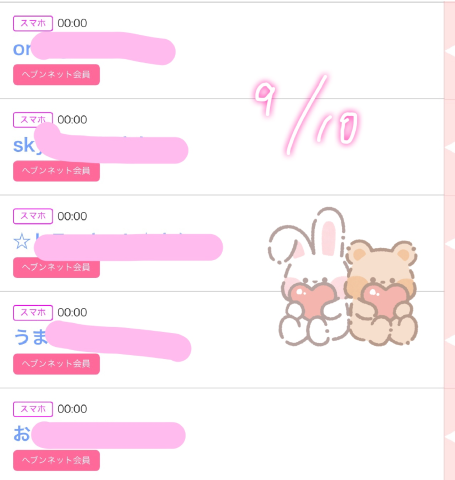
Task: Select the スマホ badge in the ☆ entry
Action: (x=33, y=216)
